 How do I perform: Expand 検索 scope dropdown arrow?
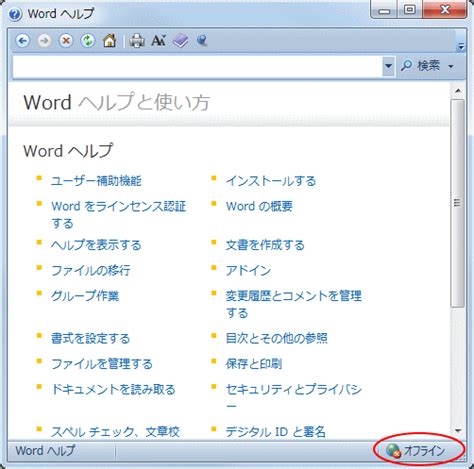coord(451,66)
